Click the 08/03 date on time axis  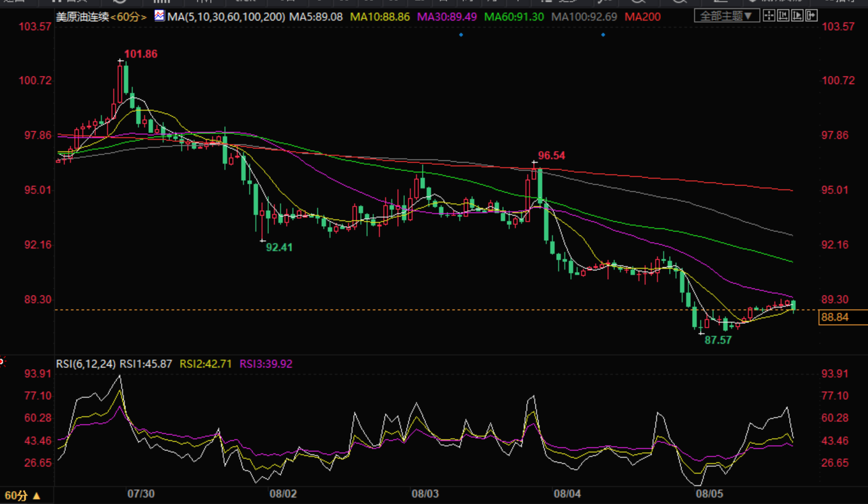[x=425, y=493]
